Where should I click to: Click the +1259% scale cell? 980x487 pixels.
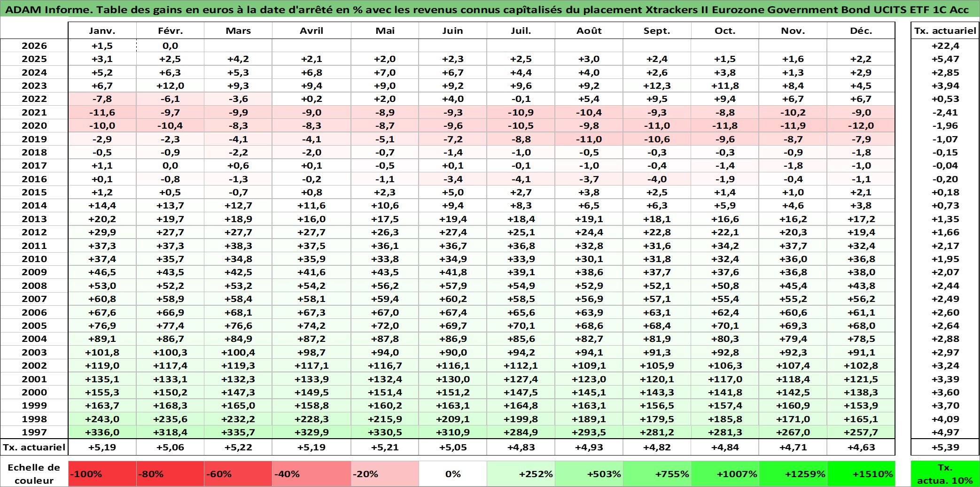(x=793, y=473)
